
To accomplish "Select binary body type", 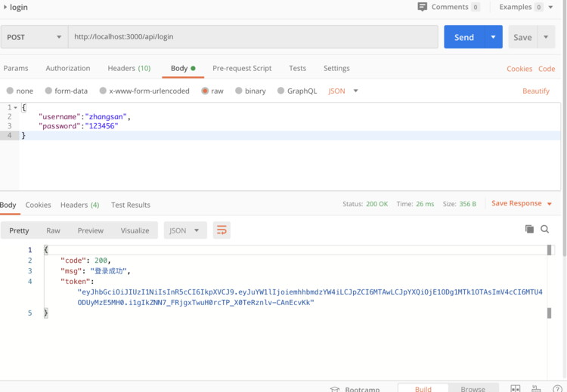I will click(238, 91).
